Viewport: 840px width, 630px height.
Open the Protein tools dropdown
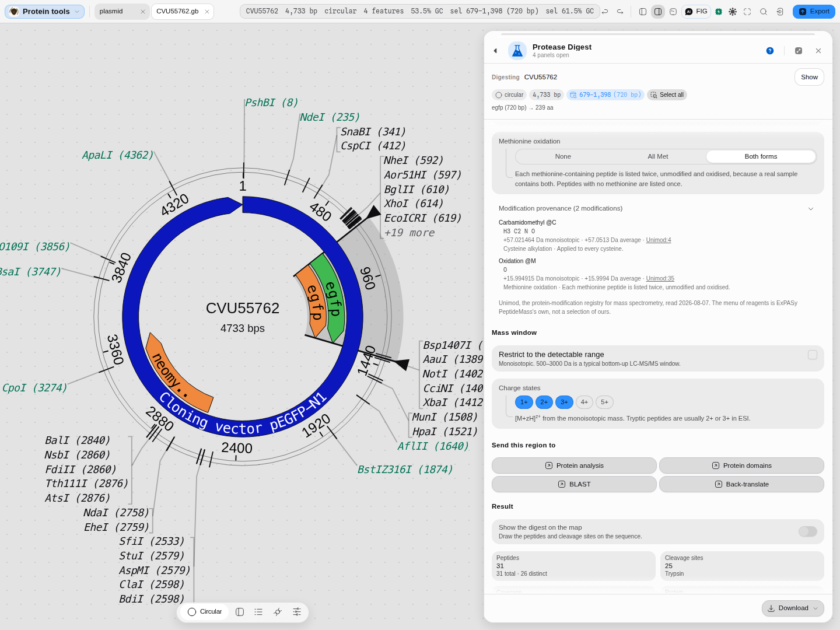45,12
